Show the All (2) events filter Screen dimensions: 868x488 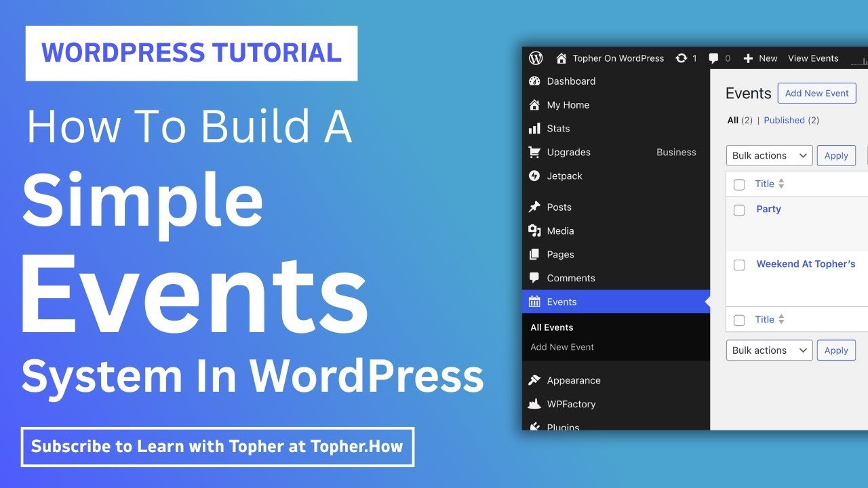tap(740, 120)
